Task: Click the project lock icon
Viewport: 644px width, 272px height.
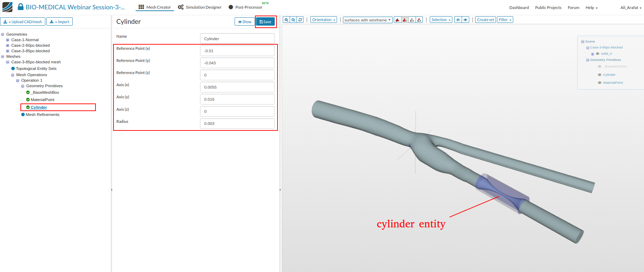Action: (x=21, y=7)
